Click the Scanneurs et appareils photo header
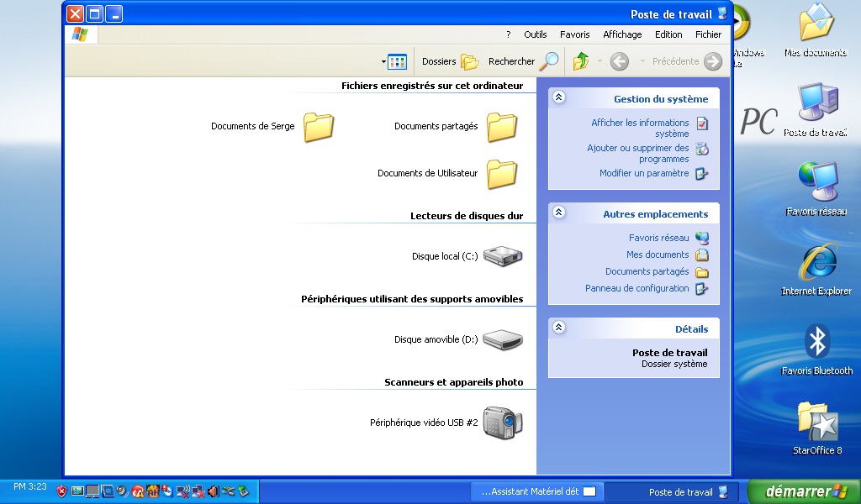Viewport: 861px width, 504px height. tap(453, 382)
